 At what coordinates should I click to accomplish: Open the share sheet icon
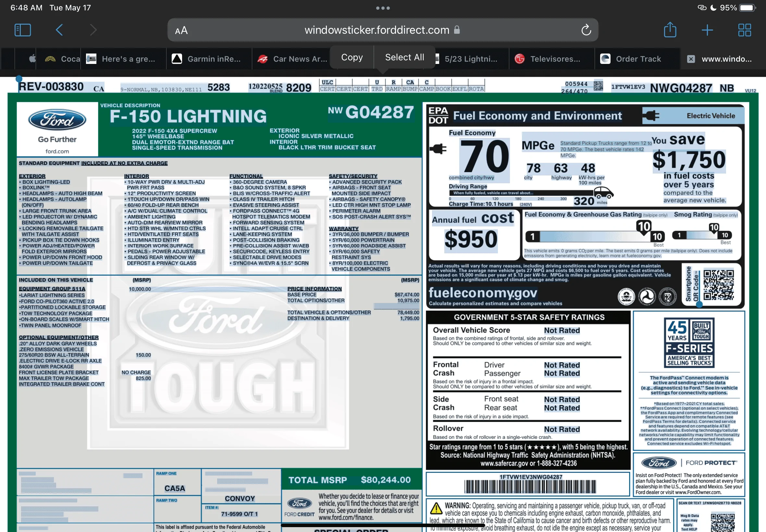(670, 30)
